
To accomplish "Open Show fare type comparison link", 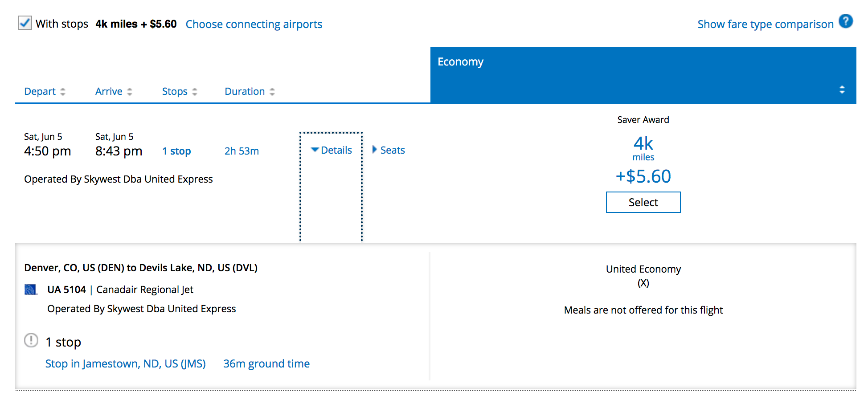I will click(x=765, y=24).
